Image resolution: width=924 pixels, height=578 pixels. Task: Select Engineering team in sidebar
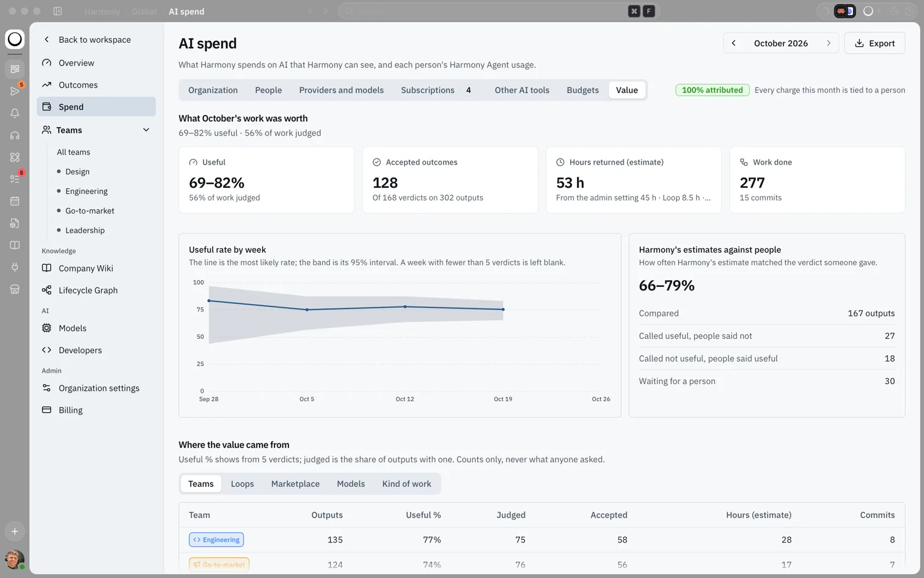86,191
